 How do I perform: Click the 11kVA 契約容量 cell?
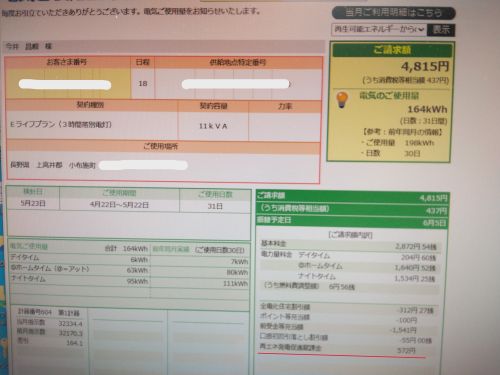pos(213,126)
